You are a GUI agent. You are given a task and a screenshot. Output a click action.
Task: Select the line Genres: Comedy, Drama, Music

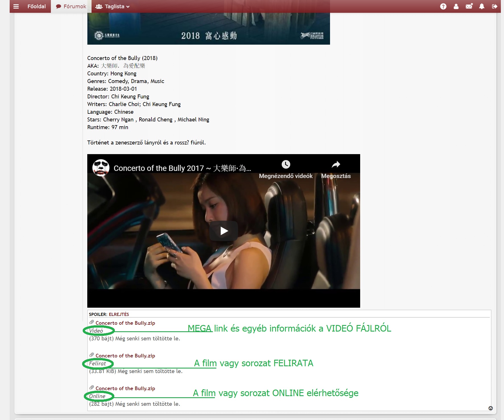click(x=126, y=81)
